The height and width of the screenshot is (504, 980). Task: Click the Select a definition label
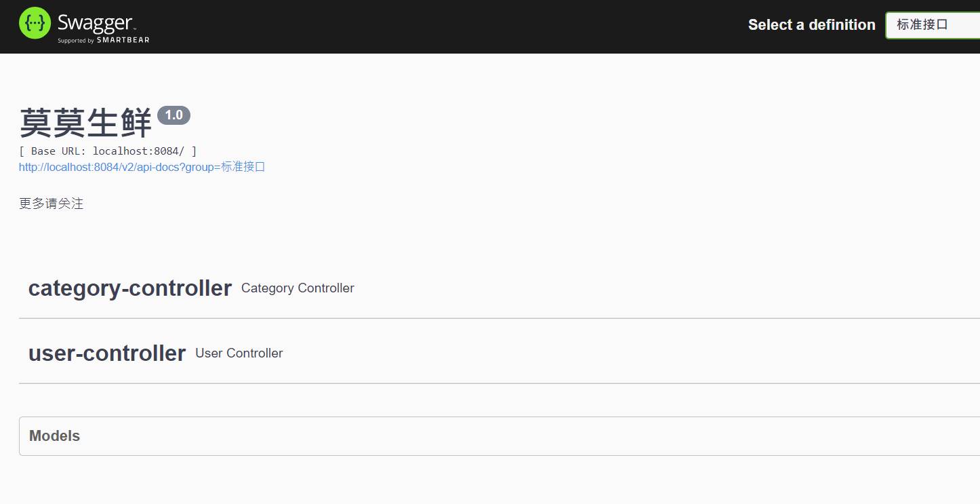(812, 25)
